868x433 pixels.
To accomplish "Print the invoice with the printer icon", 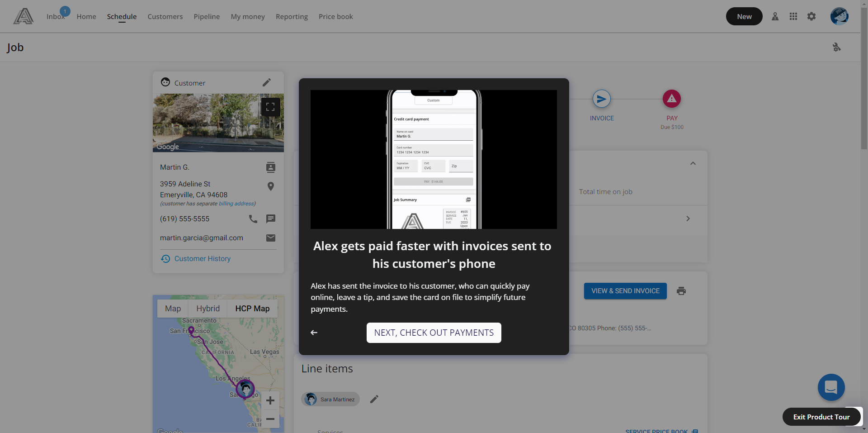I will pyautogui.click(x=681, y=291).
